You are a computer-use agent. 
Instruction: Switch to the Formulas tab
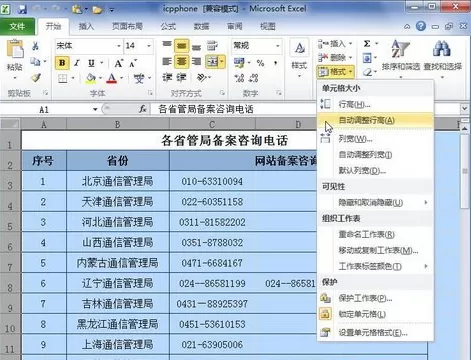point(168,26)
